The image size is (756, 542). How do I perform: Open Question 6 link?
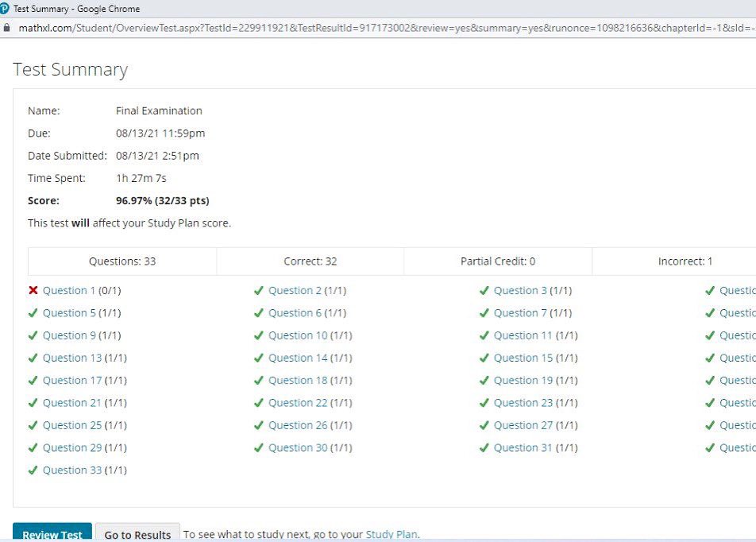tap(295, 313)
